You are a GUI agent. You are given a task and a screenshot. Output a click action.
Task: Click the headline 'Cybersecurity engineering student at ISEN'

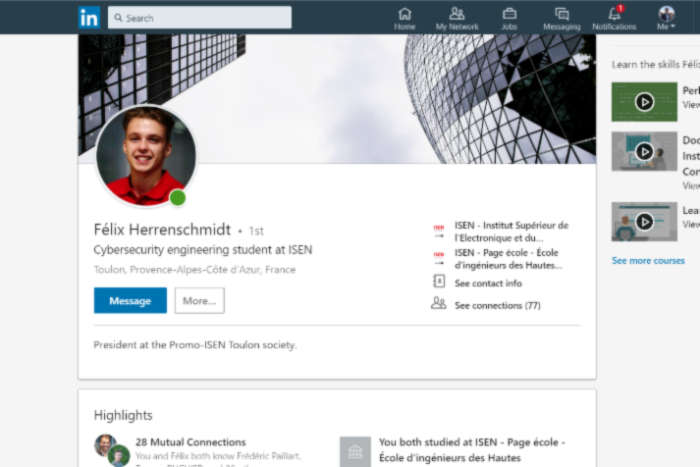coord(203,250)
